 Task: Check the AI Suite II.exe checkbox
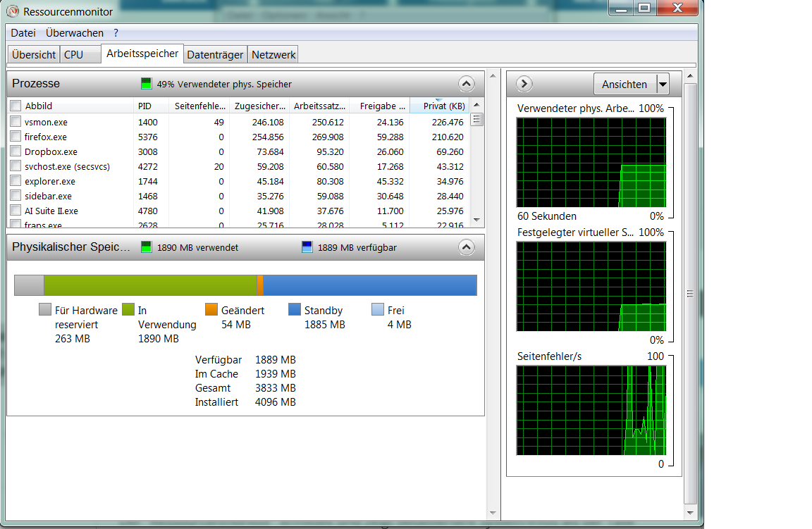16,210
